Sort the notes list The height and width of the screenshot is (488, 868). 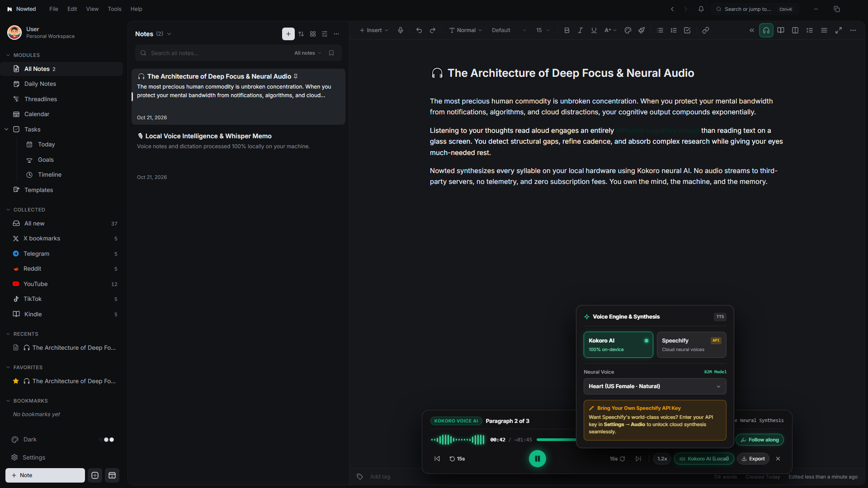[x=301, y=34]
